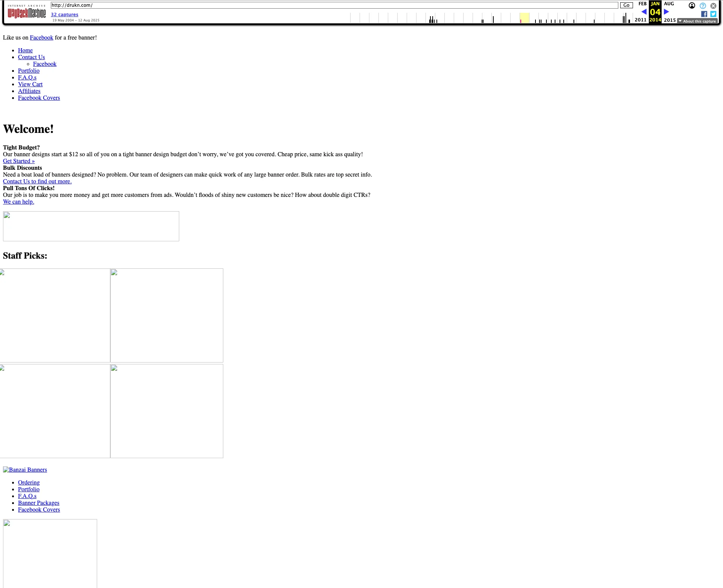Click the first Staff Picks image
This screenshot has width=723, height=588.
(55, 315)
